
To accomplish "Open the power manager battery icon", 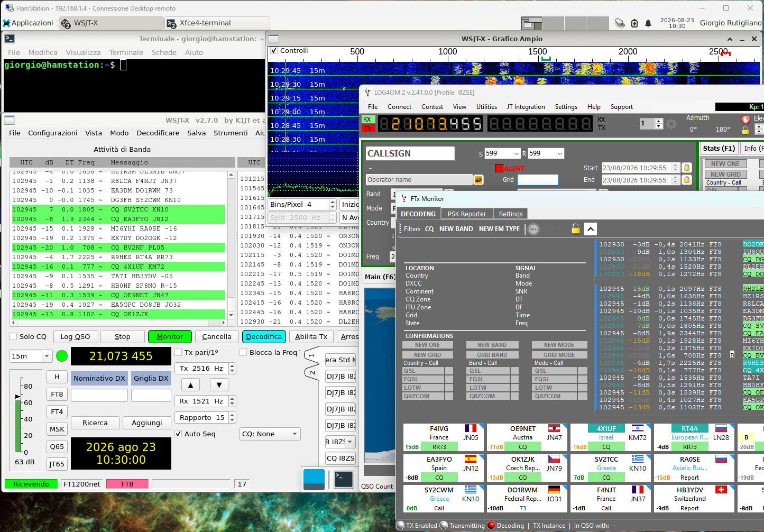I will click(634, 23).
